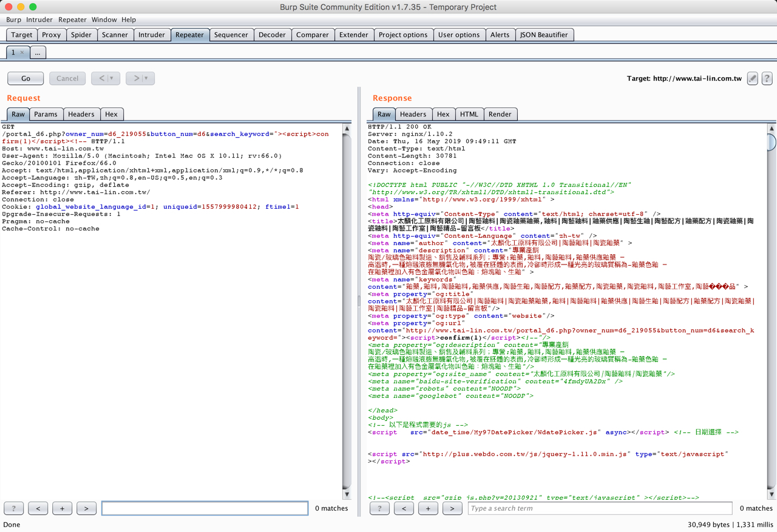Go to previous match in request search
The width and height of the screenshot is (777, 532).
tap(38, 508)
